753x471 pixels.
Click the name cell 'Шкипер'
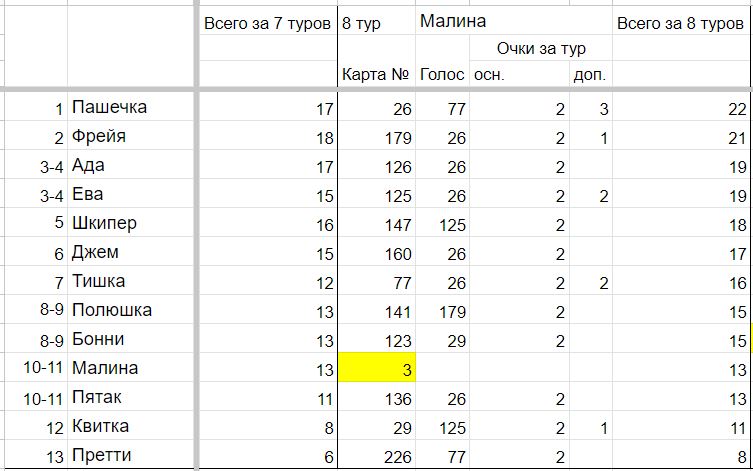130,223
